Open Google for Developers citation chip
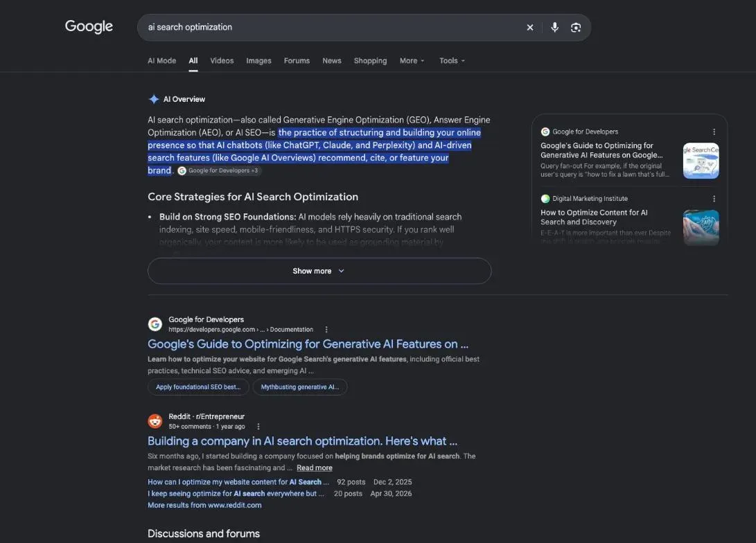The width and height of the screenshot is (756, 543). click(220, 170)
